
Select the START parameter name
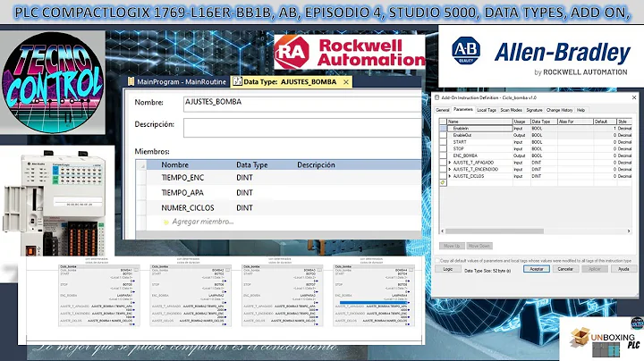[460, 142]
